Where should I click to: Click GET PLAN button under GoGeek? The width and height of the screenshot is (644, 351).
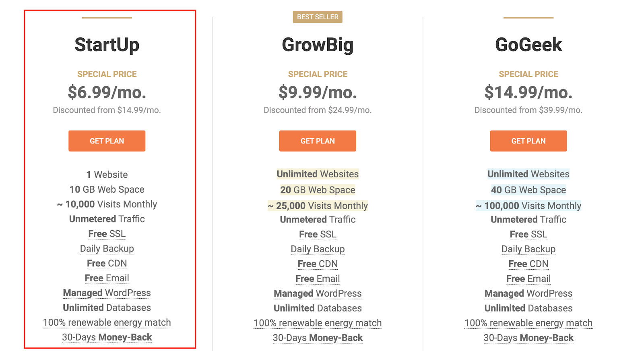click(x=528, y=141)
